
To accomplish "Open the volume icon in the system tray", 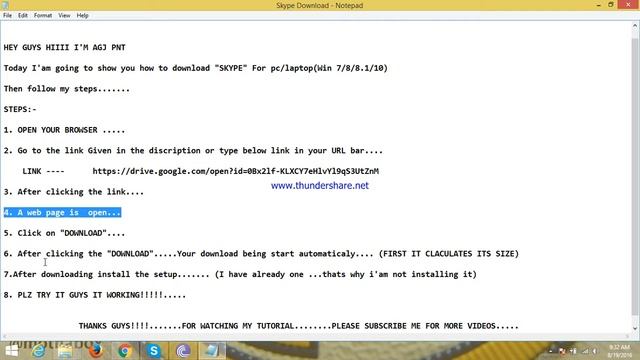I will [x=595, y=351].
